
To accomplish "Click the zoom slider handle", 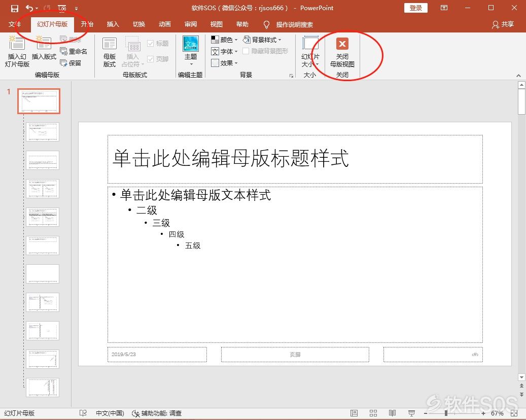I will [446, 413].
